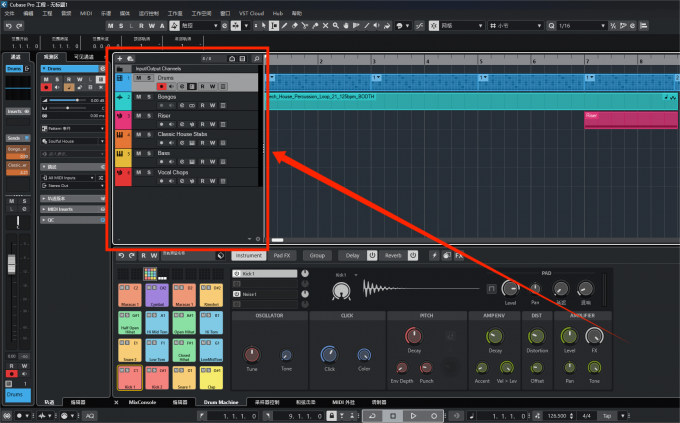Toggle the Reverb power button
This screenshot has width=680, height=423.
[x=413, y=256]
